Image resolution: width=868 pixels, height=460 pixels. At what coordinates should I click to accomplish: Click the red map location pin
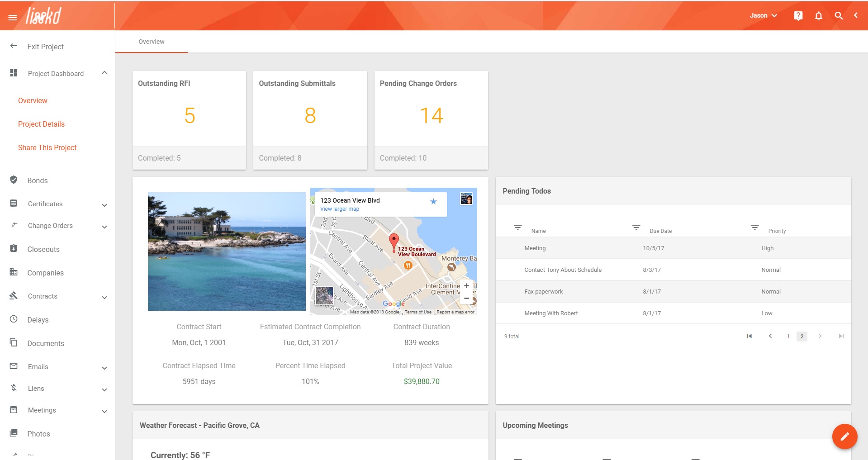[394, 242]
